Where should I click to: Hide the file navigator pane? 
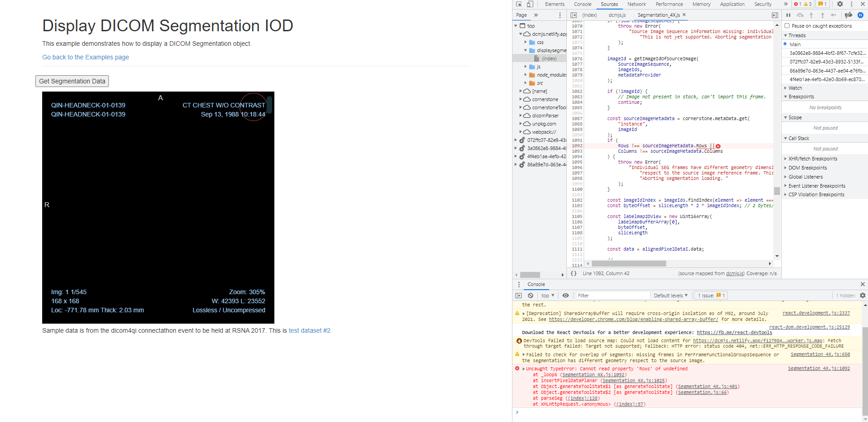(x=574, y=15)
